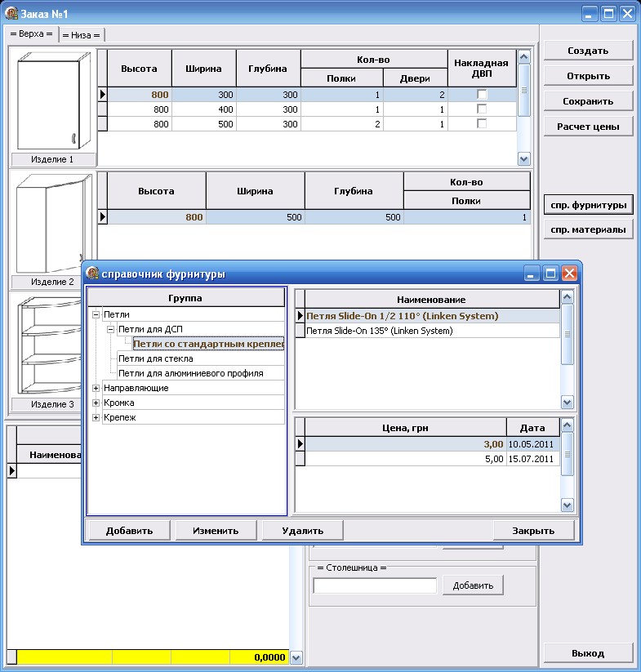This screenshot has height=672, width=641.
Task: Select price row 3,00 dated 10.05.2011
Action: tap(432, 444)
